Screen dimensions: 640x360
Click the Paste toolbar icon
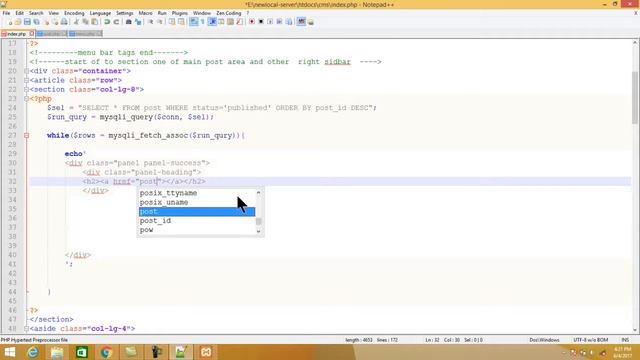[94, 22]
